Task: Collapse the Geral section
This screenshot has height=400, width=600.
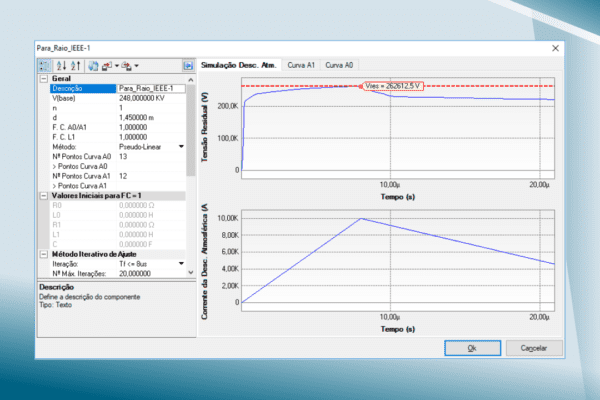Action: [44, 79]
